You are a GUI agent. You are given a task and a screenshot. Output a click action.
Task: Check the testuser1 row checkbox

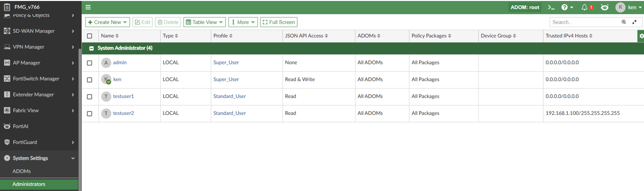pos(90,97)
